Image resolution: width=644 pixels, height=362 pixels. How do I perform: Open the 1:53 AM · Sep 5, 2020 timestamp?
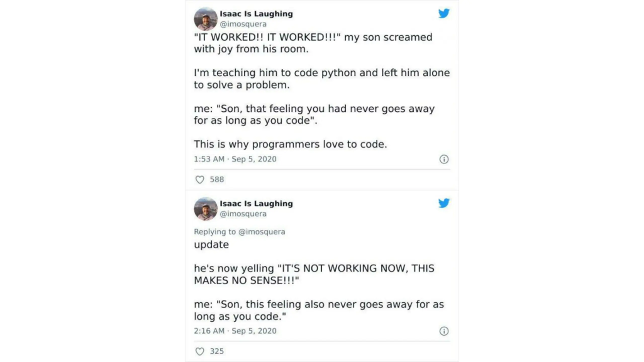point(235,159)
